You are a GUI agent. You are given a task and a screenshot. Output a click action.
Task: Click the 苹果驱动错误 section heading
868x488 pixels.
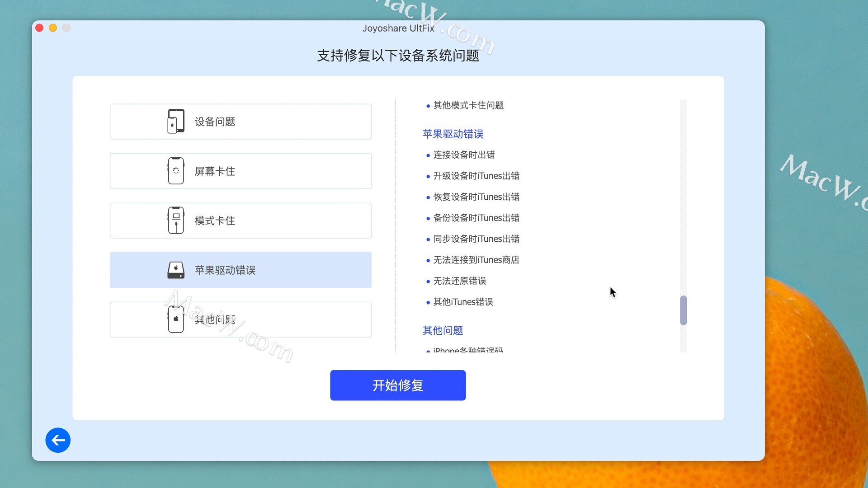click(453, 134)
